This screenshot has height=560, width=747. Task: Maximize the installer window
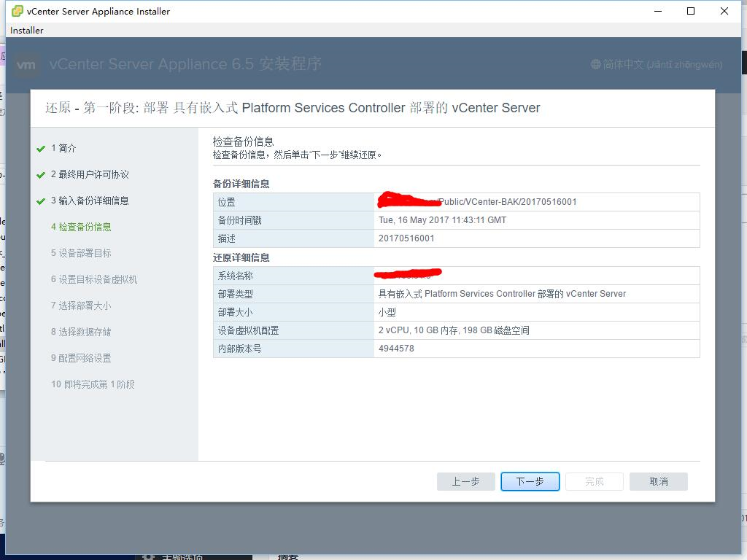click(691, 11)
